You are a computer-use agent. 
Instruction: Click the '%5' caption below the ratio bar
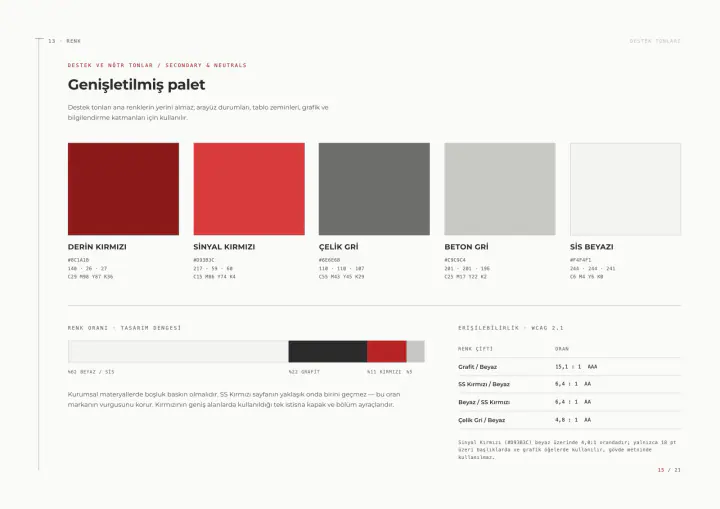pos(409,372)
